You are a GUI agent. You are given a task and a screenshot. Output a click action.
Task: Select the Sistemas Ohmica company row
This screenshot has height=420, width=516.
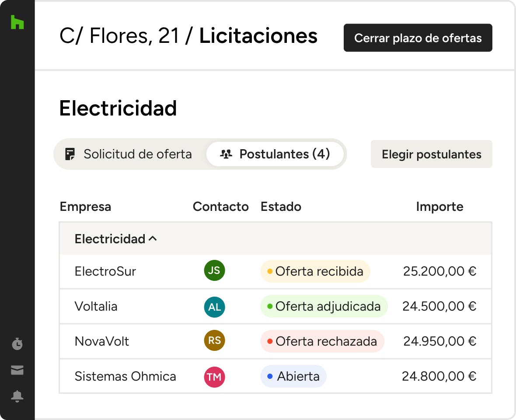click(x=126, y=376)
